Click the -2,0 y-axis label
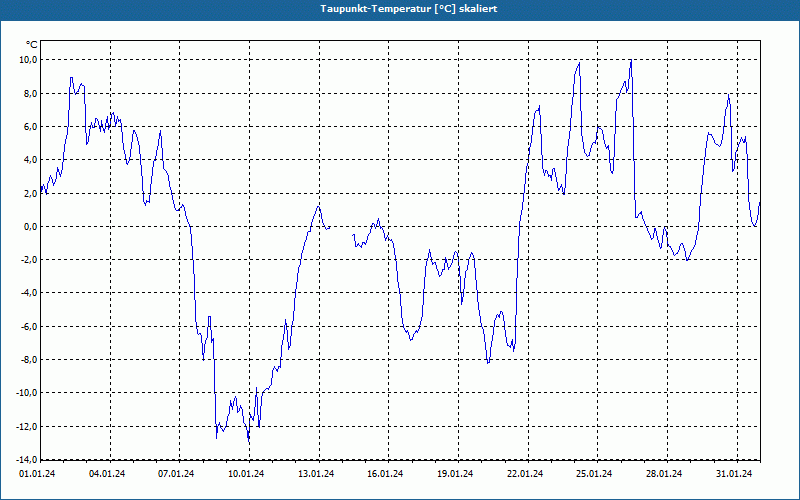Screen dimensions: 800x500 pos(29,260)
